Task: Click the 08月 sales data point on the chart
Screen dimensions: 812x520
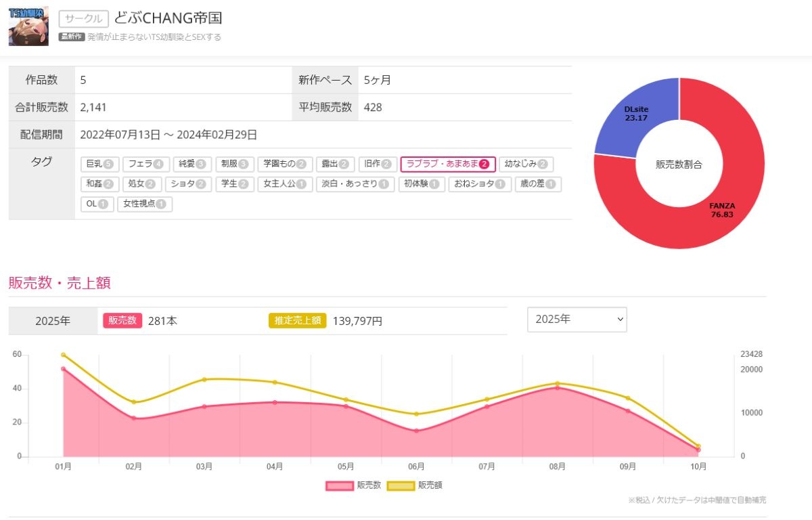Action: pos(557,387)
